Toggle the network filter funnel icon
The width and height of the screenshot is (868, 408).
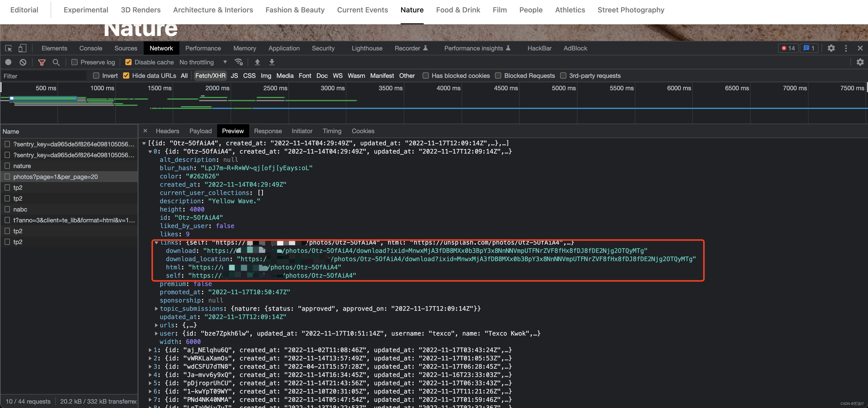[42, 62]
